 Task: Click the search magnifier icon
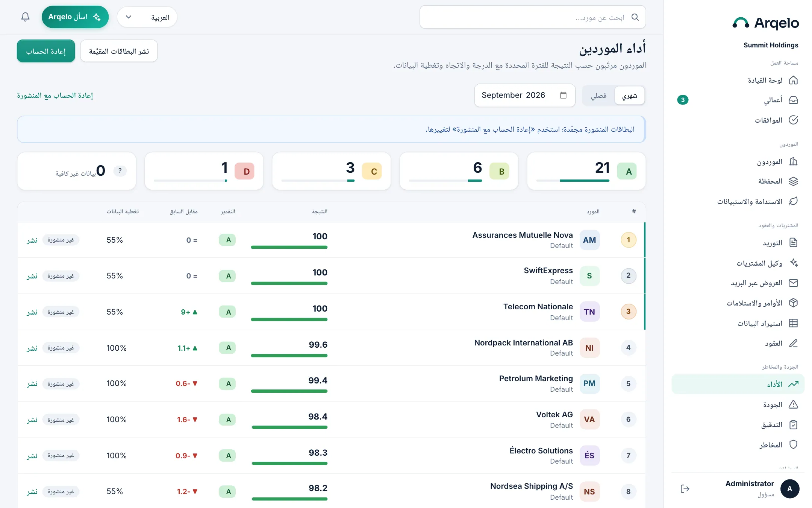click(x=635, y=17)
